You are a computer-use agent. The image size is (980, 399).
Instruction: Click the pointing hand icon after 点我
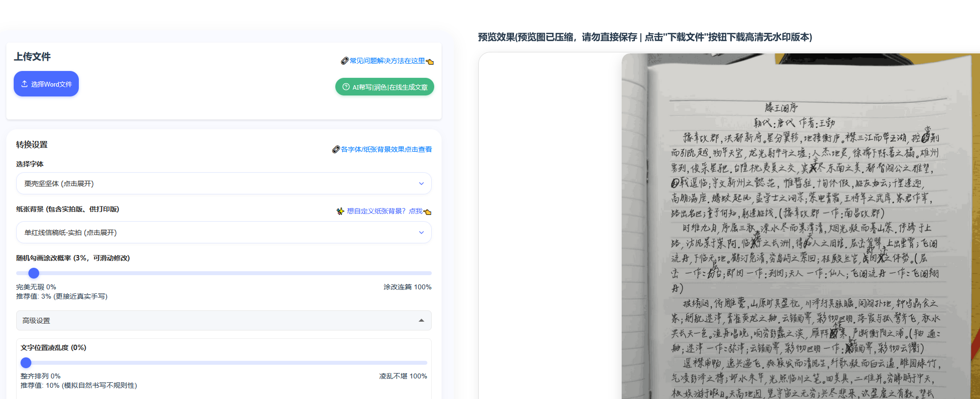point(427,211)
